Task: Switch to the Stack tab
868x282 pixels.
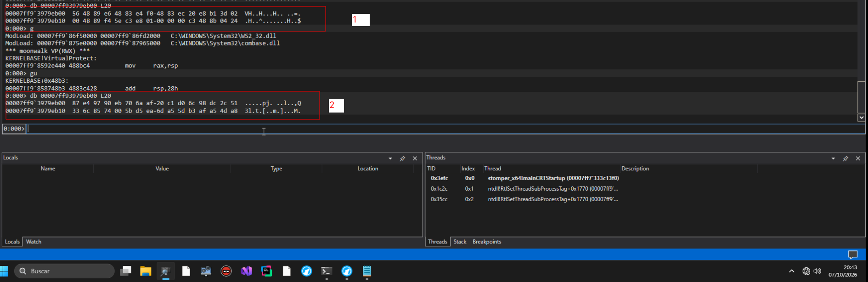Action: click(460, 242)
